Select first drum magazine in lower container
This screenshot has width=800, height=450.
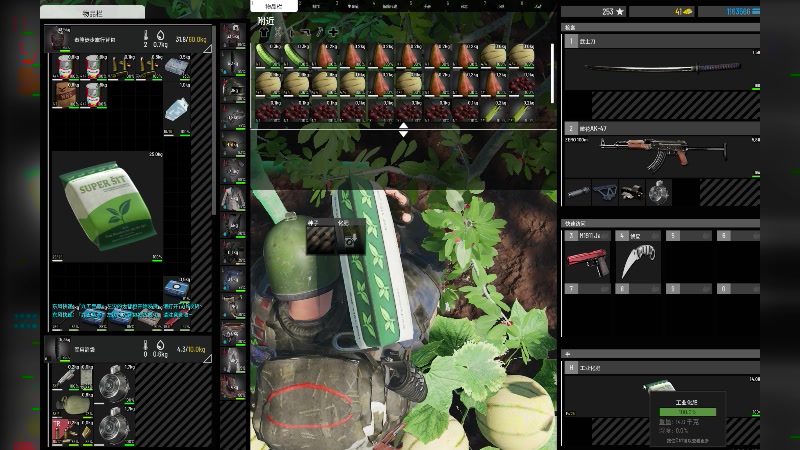114,384
